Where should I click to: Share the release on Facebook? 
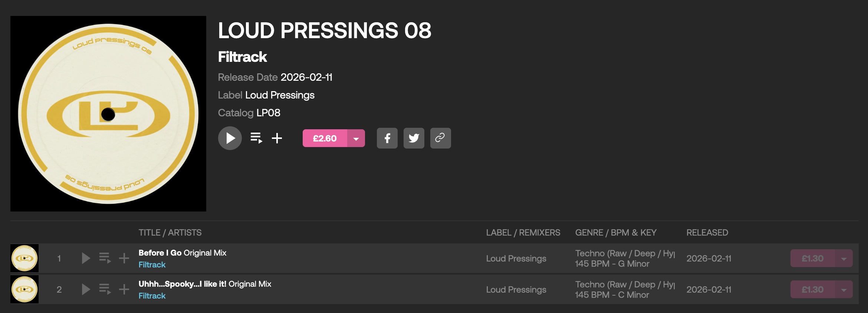(x=387, y=138)
